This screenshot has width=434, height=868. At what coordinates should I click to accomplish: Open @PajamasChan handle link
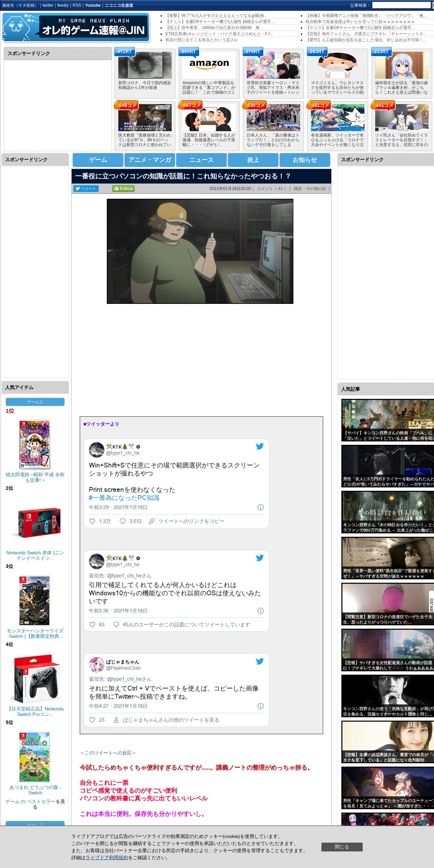coord(123,668)
